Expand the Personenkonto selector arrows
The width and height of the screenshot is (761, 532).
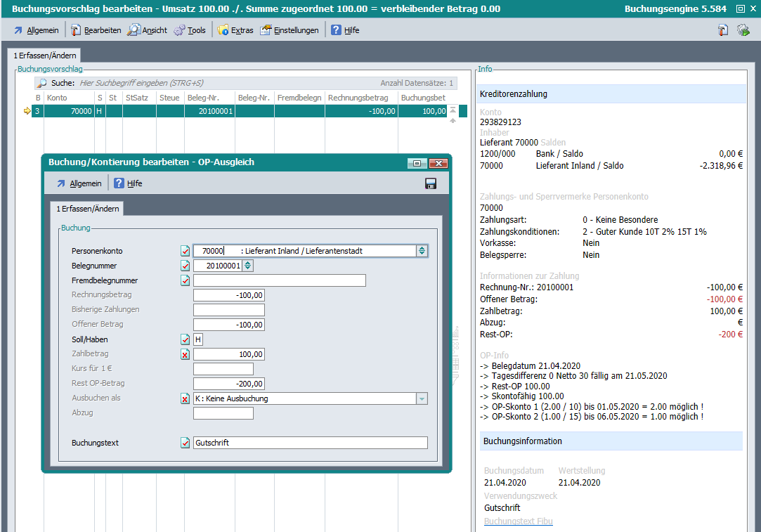tap(422, 251)
